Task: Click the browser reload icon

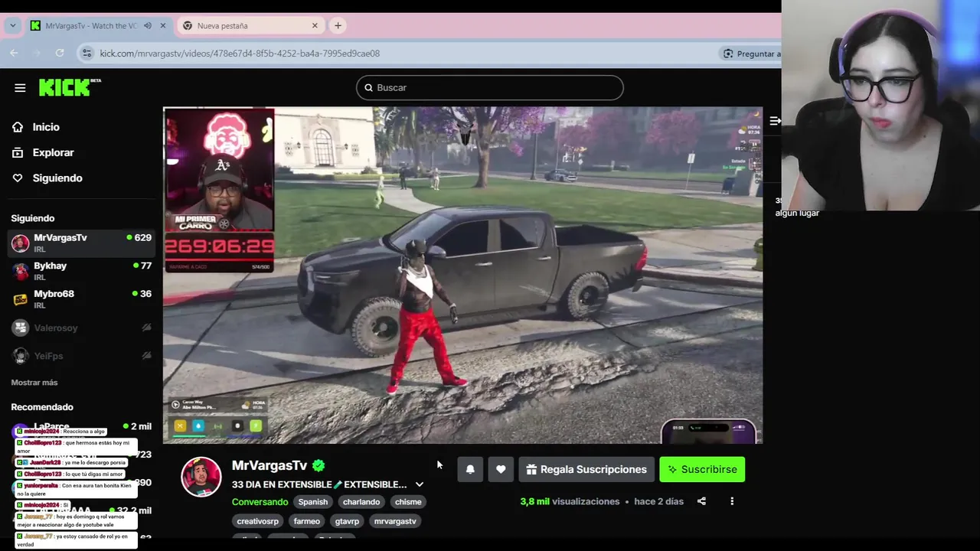Action: (x=60, y=53)
